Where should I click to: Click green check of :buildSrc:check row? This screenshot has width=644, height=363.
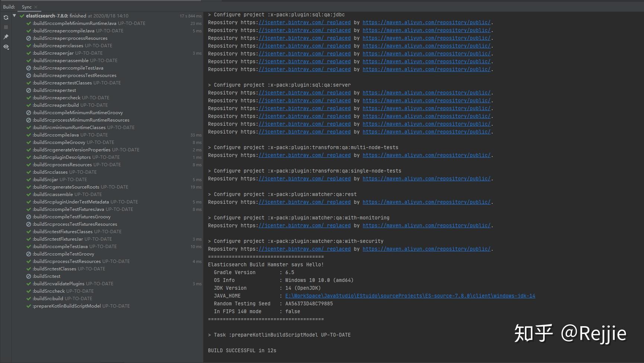[29, 291]
